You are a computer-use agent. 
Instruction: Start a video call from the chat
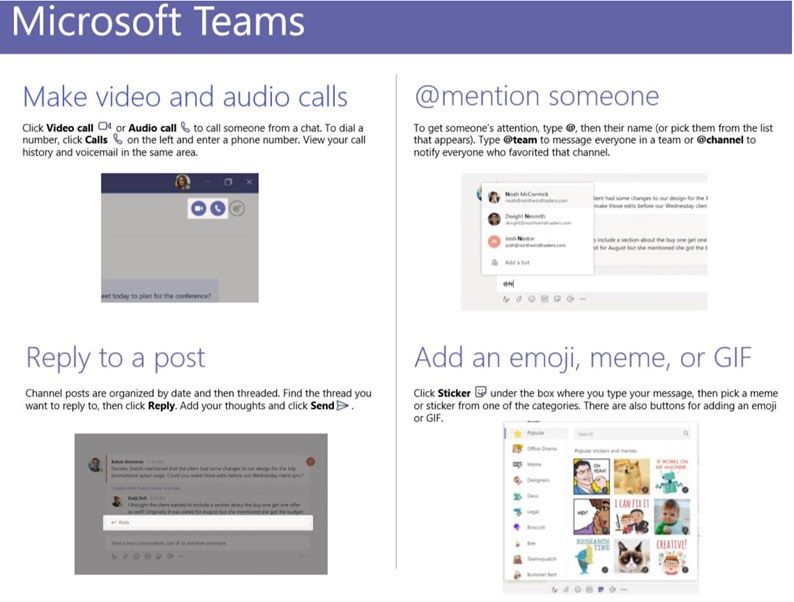198,208
